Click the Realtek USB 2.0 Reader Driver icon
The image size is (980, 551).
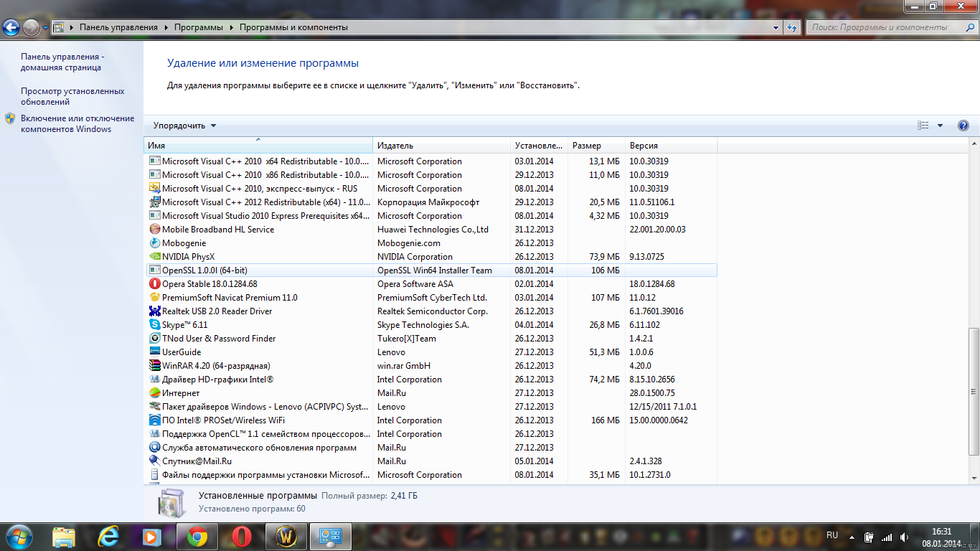tap(155, 311)
